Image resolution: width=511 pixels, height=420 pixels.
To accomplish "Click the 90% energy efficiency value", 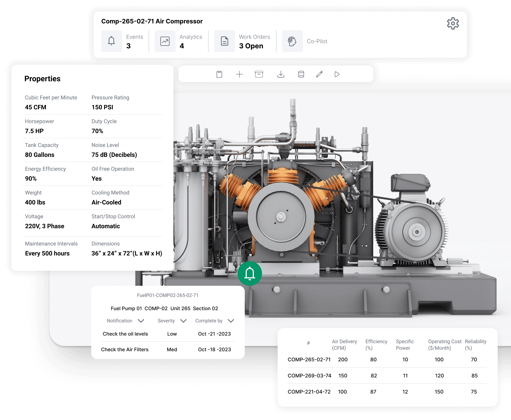I will click(31, 179).
